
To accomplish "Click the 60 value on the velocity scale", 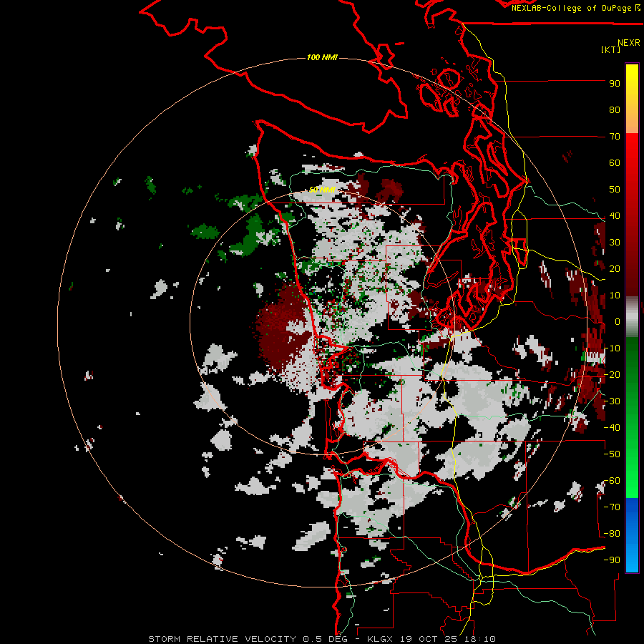I will click(x=615, y=163).
